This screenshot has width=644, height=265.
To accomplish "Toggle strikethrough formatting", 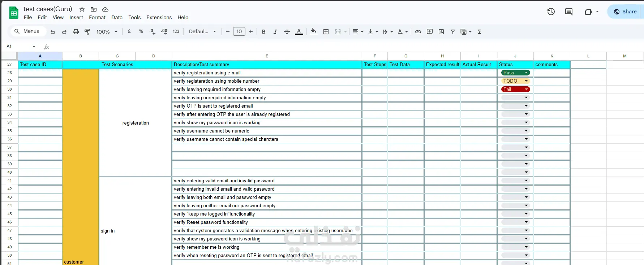I will pos(287,32).
